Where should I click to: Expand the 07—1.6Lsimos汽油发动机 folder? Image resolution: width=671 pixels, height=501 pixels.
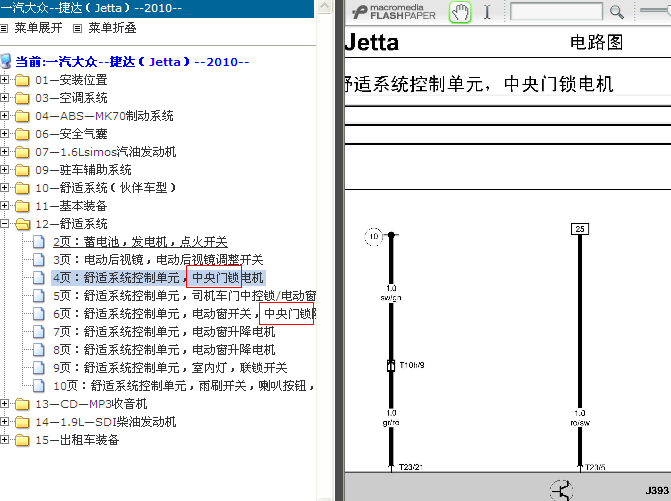[4, 151]
